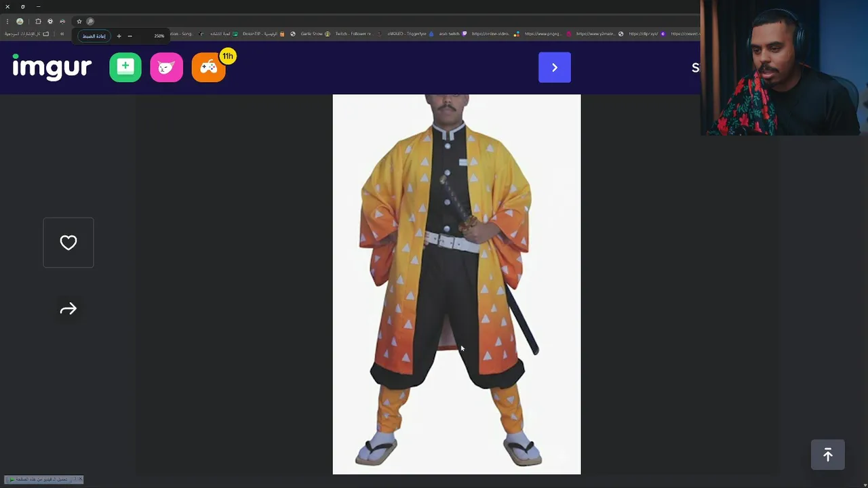Reset the browser zoom with the Arabic reset button
This screenshot has width=868, height=488.
click(x=94, y=36)
